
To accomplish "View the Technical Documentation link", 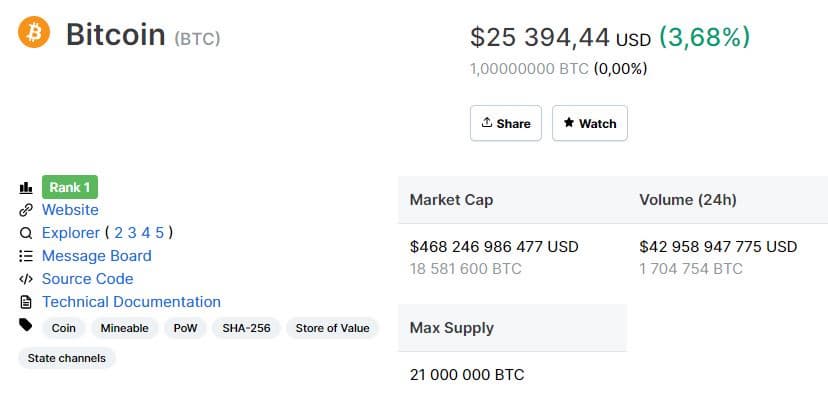I will (131, 302).
